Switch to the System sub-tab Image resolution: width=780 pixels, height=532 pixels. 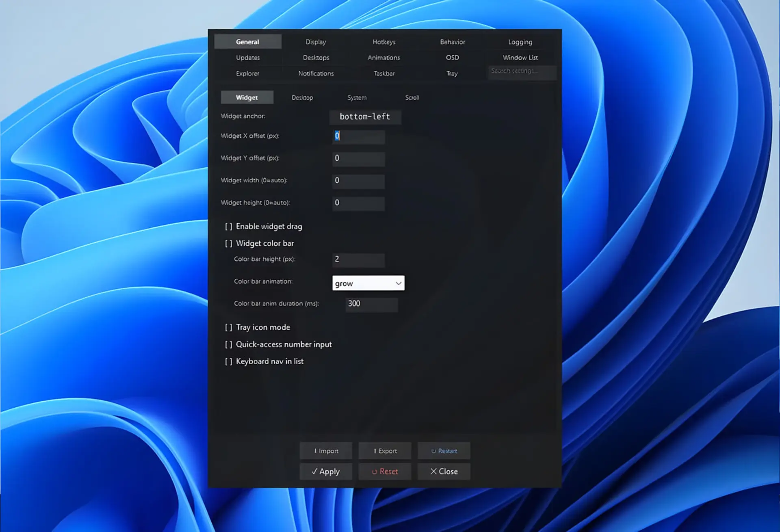pos(357,97)
